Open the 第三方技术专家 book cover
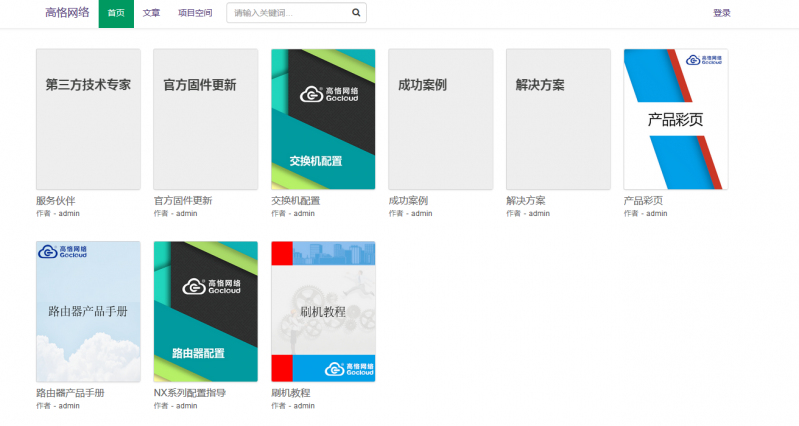This screenshot has height=426, width=799. pyautogui.click(x=88, y=119)
